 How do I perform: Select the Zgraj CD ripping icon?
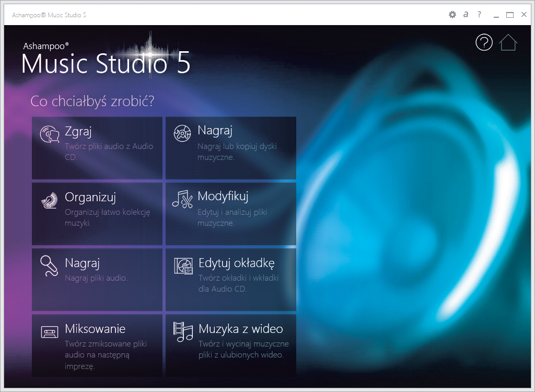49,134
